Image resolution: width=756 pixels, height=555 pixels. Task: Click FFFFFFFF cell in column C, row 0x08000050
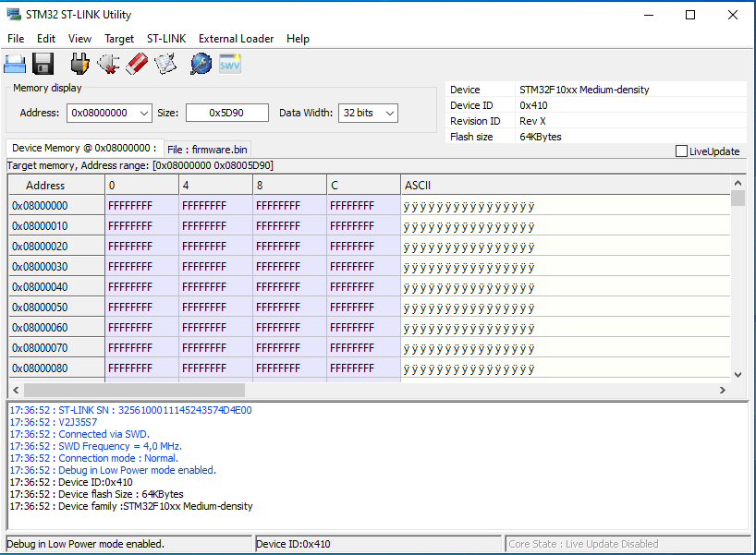click(363, 307)
